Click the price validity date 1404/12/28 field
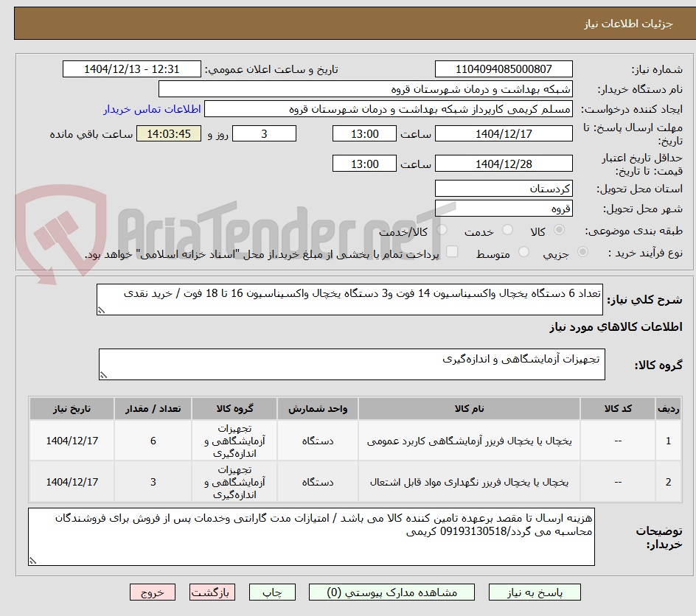The height and width of the screenshot is (616, 696). 504,164
